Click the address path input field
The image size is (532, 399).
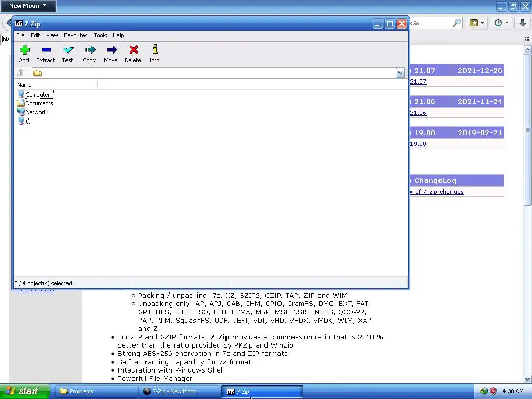pos(218,73)
